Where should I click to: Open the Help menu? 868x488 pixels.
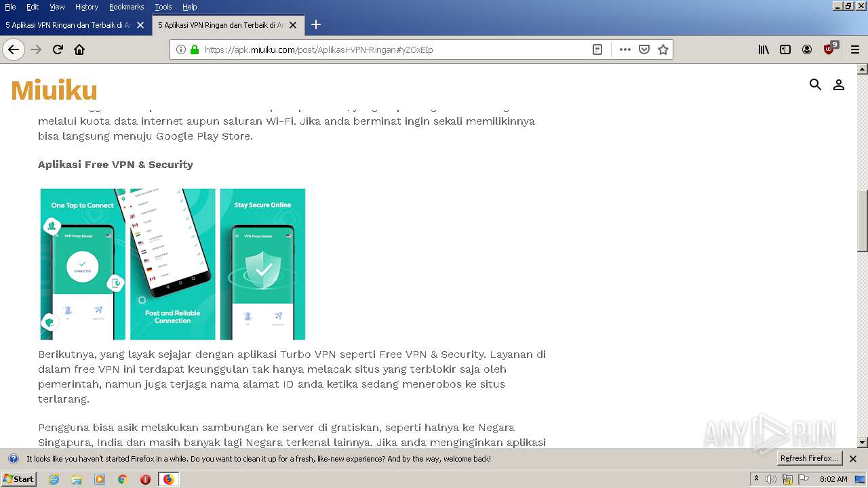tap(189, 7)
